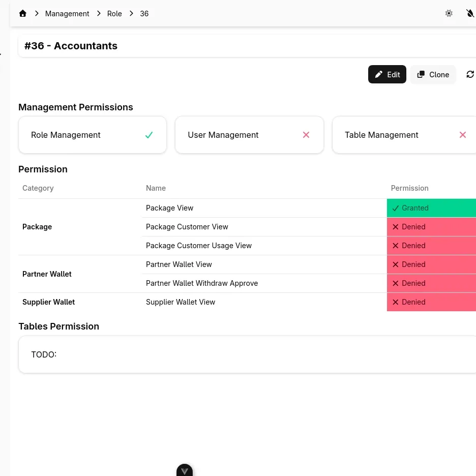Open the Role breadcrumb item
Image resolution: width=476 pixels, height=476 pixels.
point(114,14)
